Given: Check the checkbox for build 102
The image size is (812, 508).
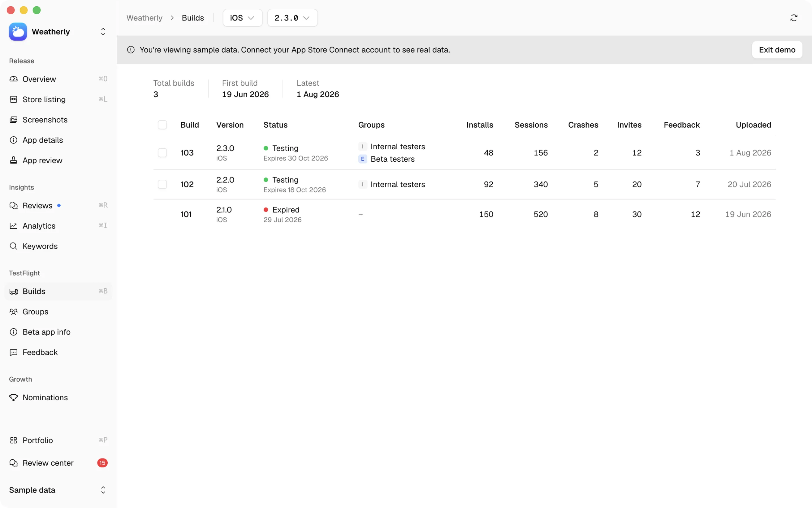Looking at the screenshot, I should (162, 184).
